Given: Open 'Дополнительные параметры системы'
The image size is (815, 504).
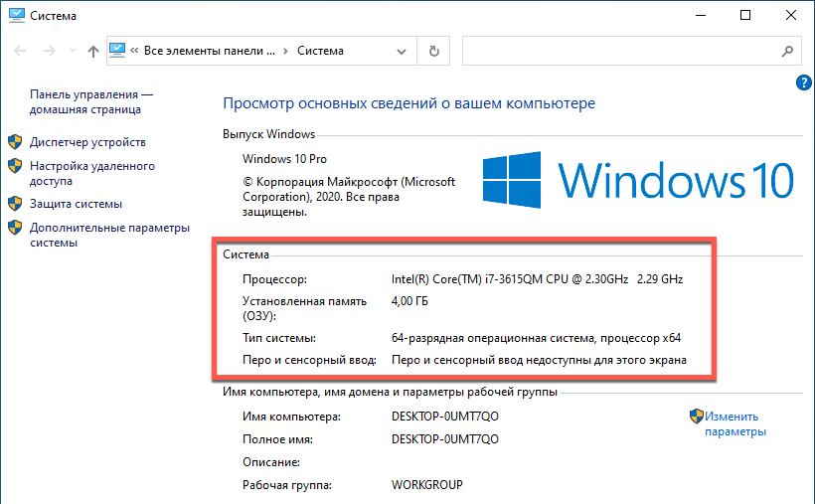Looking at the screenshot, I should pyautogui.click(x=109, y=235).
